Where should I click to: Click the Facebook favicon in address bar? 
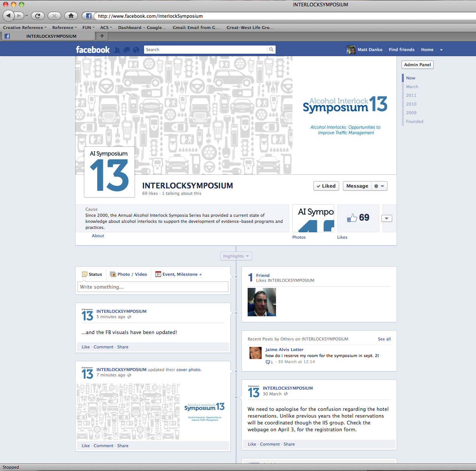[88, 16]
